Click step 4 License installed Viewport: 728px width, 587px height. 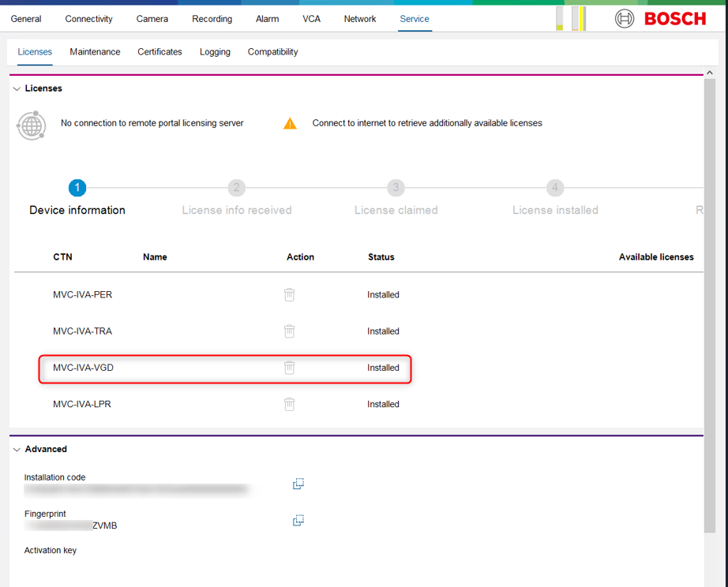click(555, 188)
